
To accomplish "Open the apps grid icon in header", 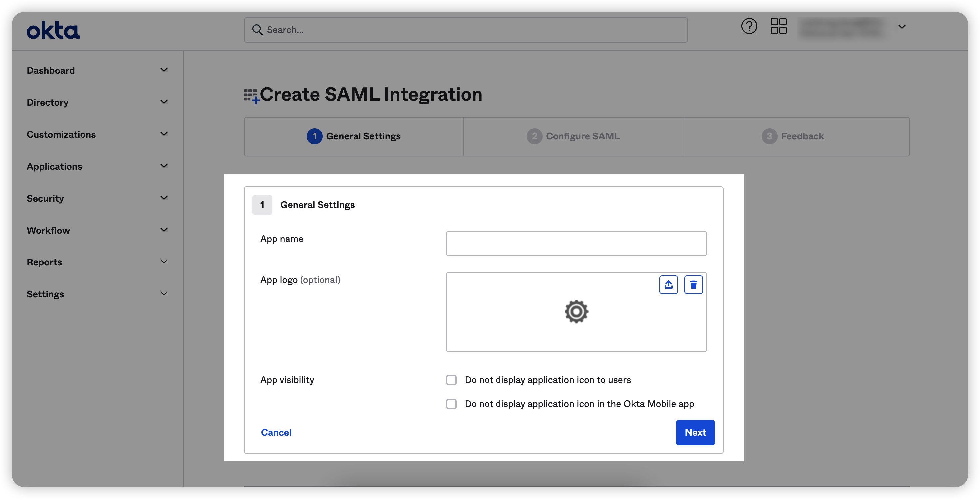I will 778,26.
